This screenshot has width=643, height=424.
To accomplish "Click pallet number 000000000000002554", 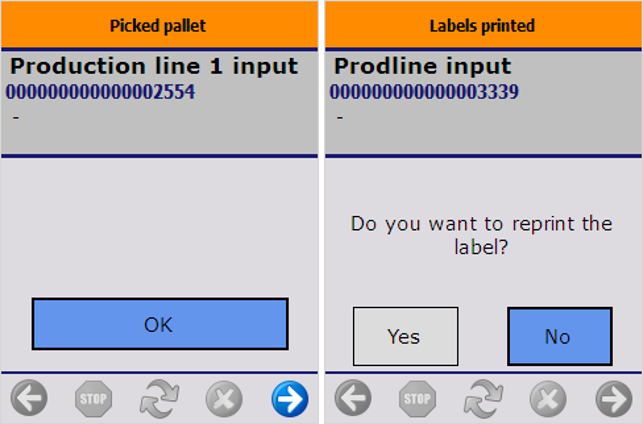I will coord(100,92).
